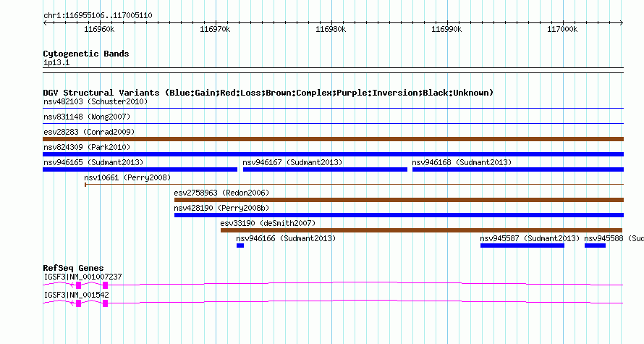Select variant label nsv482103 (Schuster2010)
This screenshot has height=344, width=644.
(x=96, y=101)
